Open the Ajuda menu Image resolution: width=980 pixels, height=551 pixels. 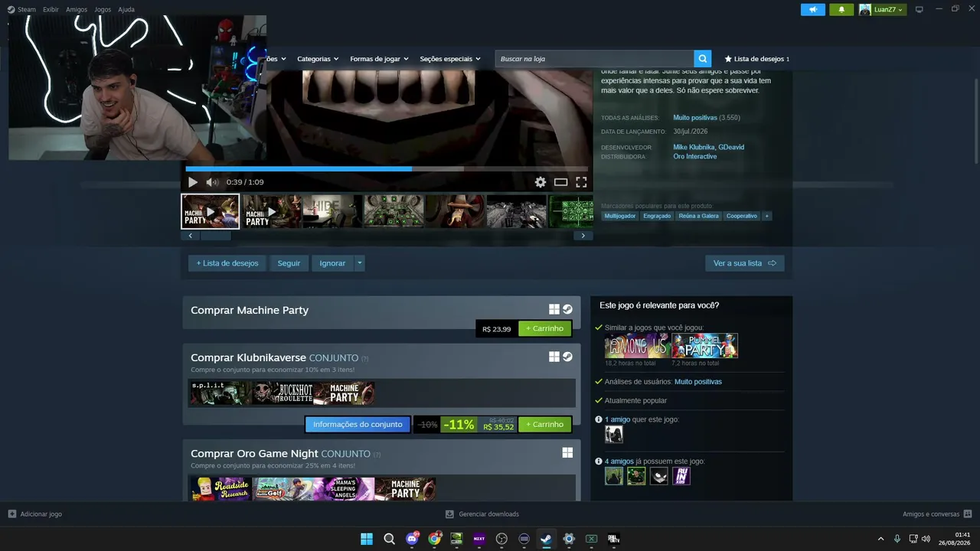click(x=126, y=10)
